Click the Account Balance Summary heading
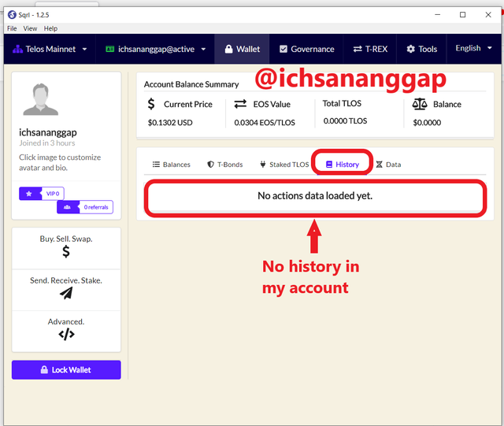Screen dimensions: 504x426 click(x=191, y=84)
